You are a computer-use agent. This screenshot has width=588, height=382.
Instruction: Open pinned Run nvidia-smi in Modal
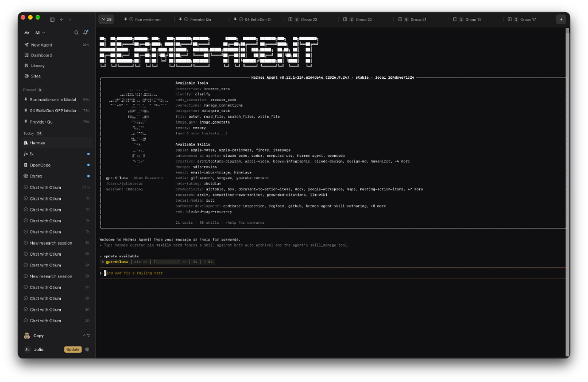pos(57,100)
